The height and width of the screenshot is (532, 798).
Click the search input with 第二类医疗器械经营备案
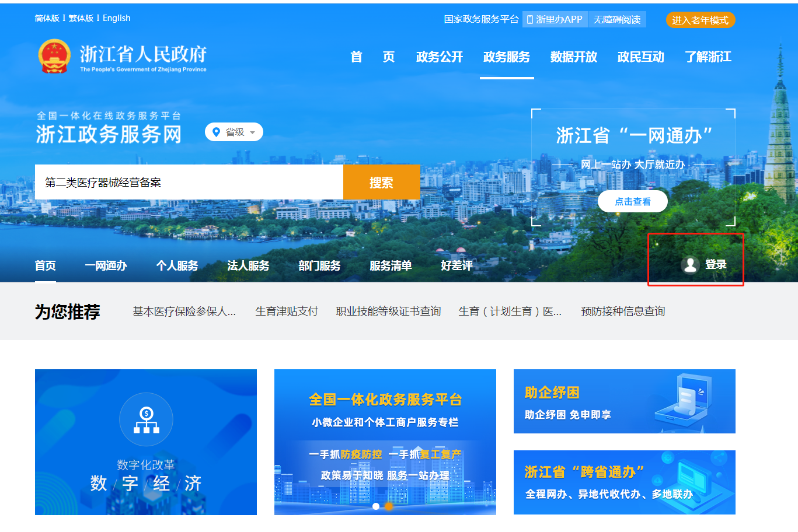tap(189, 182)
